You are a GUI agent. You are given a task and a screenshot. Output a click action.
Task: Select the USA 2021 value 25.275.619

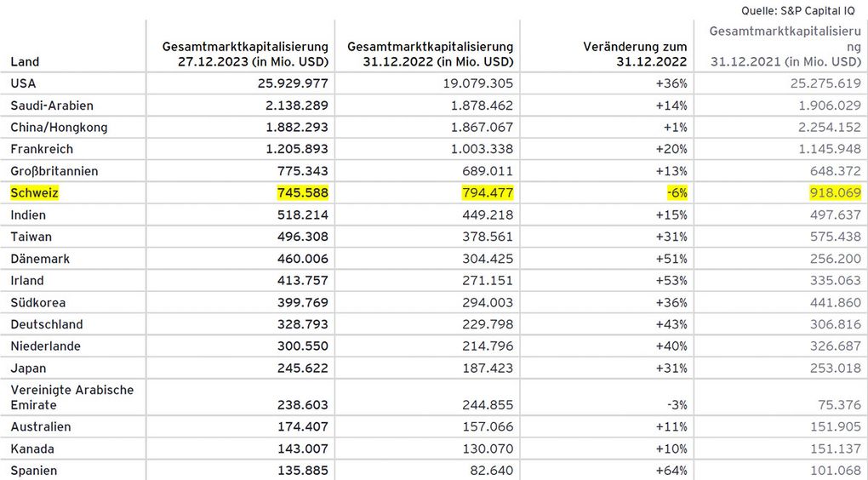click(x=826, y=83)
